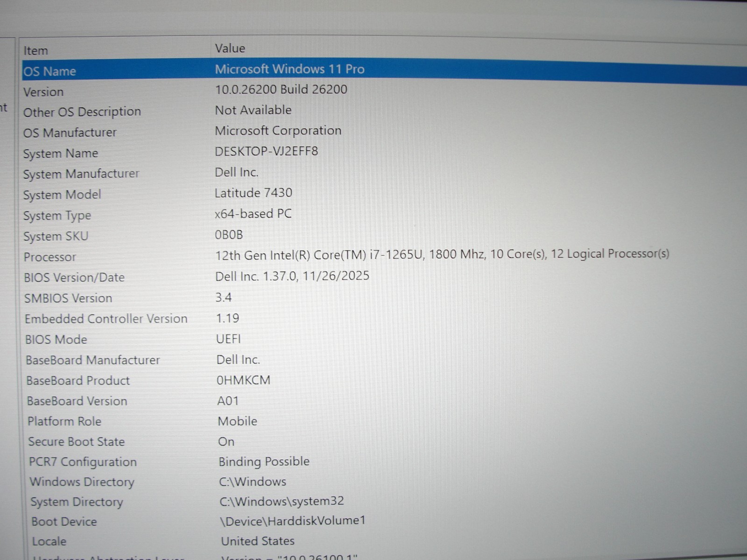Screen dimensions: 747x560
Task: Select the BaseBoard Version row
Action: coord(77,401)
